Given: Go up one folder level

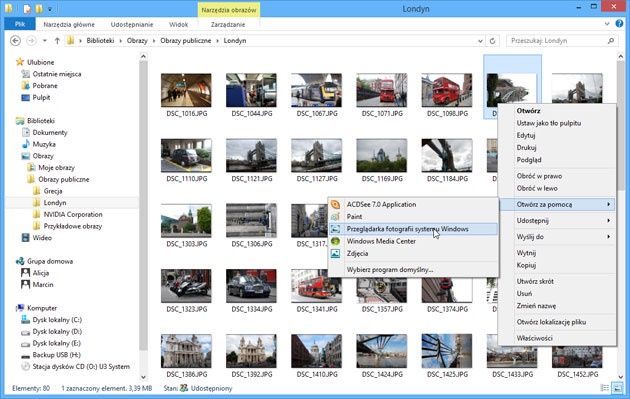Looking at the screenshot, I should click(57, 41).
